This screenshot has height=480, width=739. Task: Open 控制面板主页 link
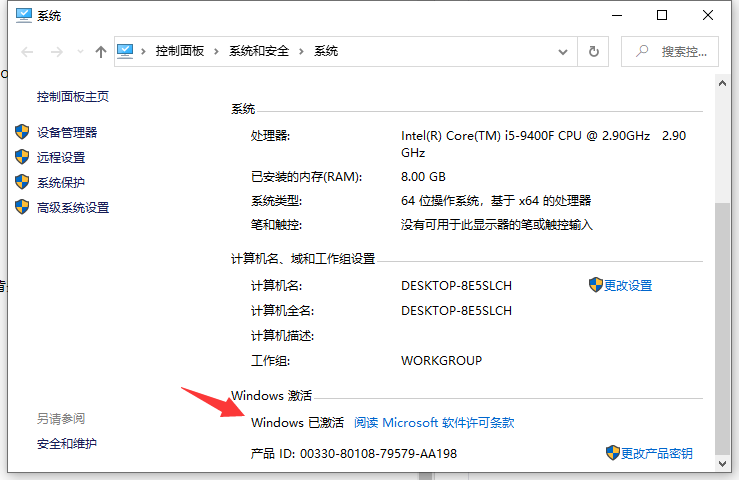[73, 96]
